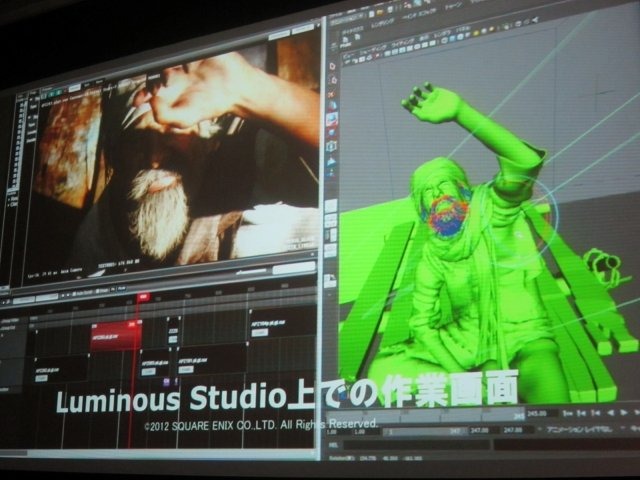Open the トゥーン menu in Maya
This screenshot has height=480, width=640.
click(453, 6)
